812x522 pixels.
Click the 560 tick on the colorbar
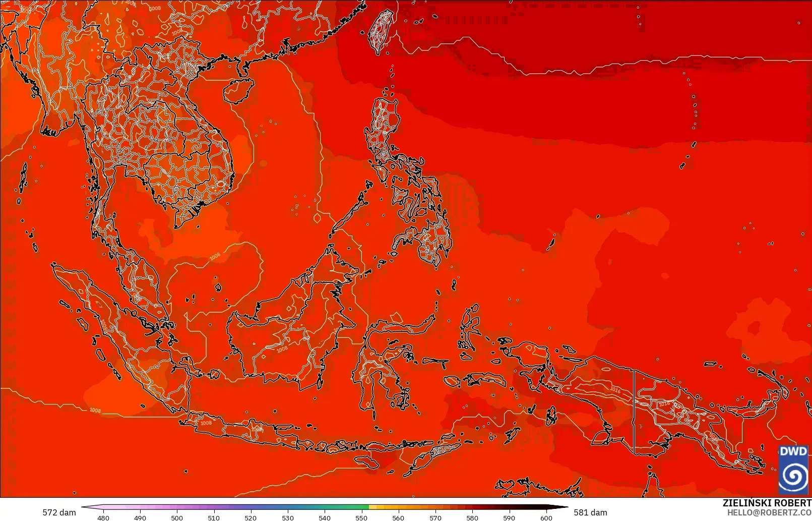[398, 518]
